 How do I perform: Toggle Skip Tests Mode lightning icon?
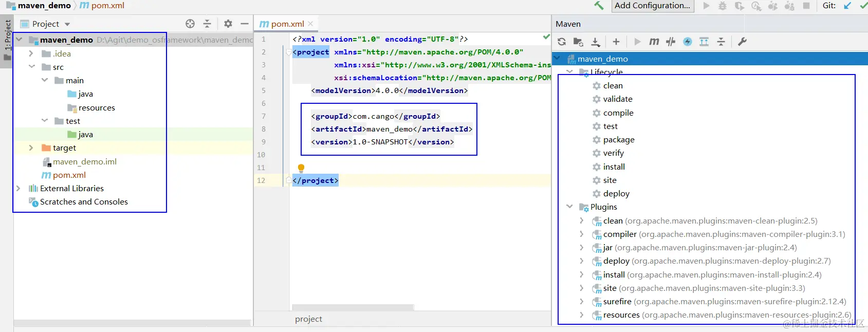tap(688, 42)
